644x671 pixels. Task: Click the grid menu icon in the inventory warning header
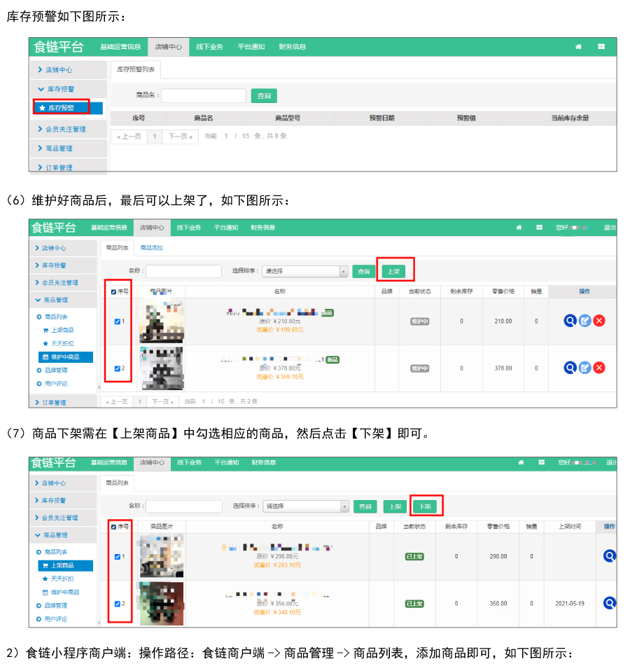pyautogui.click(x=601, y=47)
